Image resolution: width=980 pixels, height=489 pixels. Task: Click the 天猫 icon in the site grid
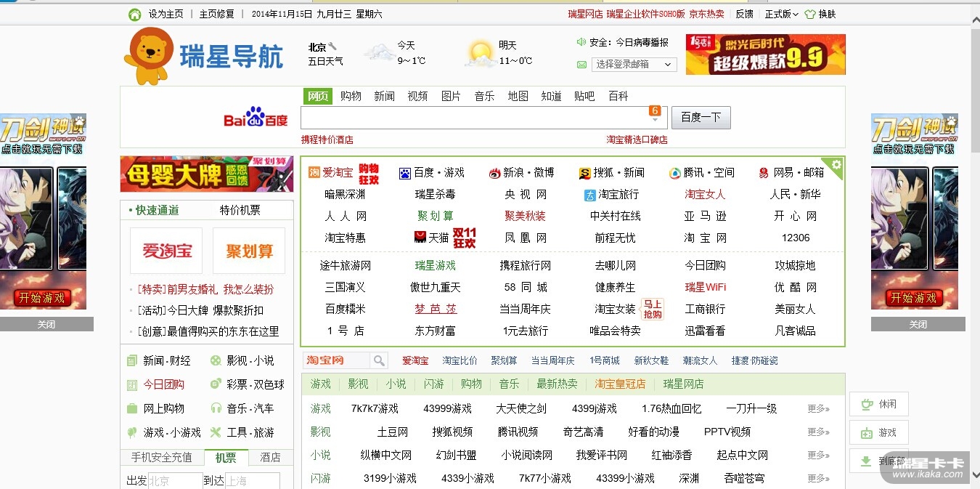(x=420, y=238)
